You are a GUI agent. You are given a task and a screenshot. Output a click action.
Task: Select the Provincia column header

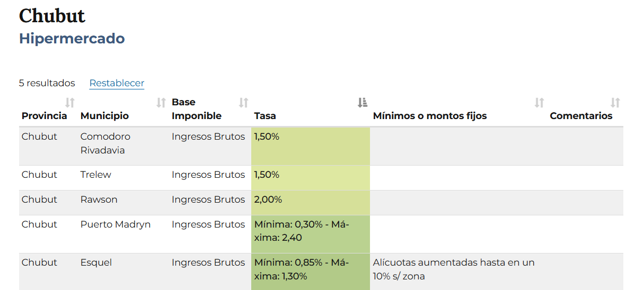[45, 116]
